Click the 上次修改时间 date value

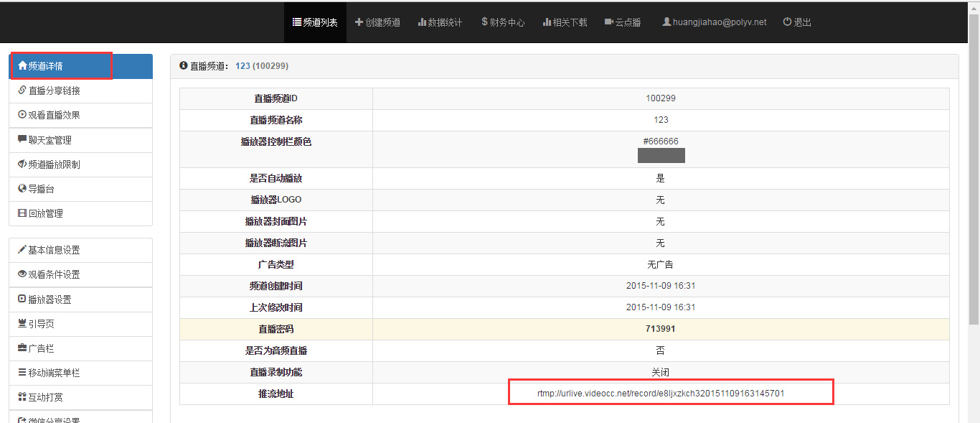(x=661, y=307)
